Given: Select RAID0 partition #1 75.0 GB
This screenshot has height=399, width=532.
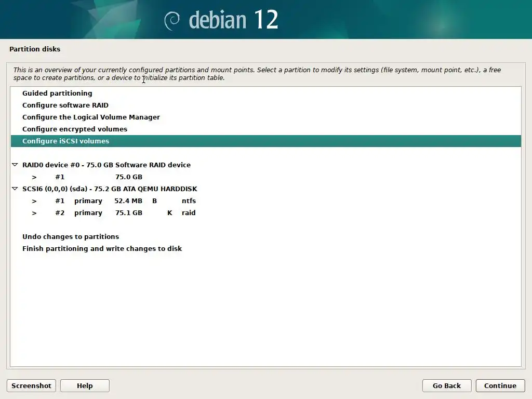Looking at the screenshot, I should coord(266,177).
